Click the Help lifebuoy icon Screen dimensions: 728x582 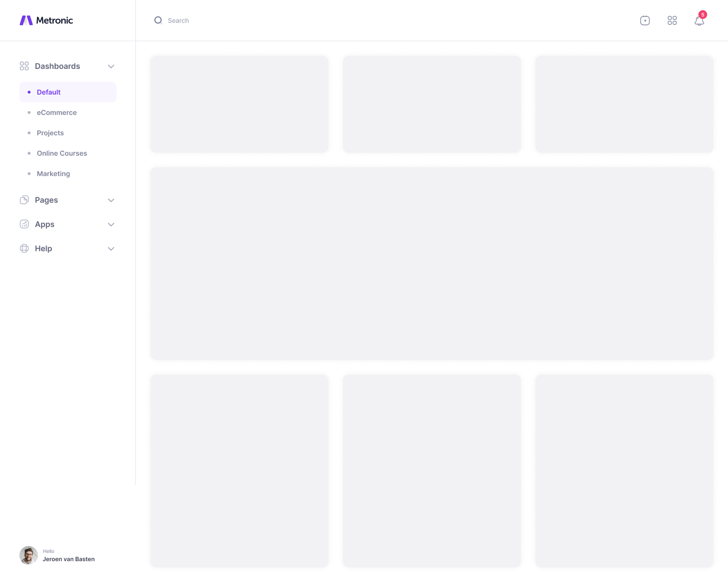coord(24,248)
